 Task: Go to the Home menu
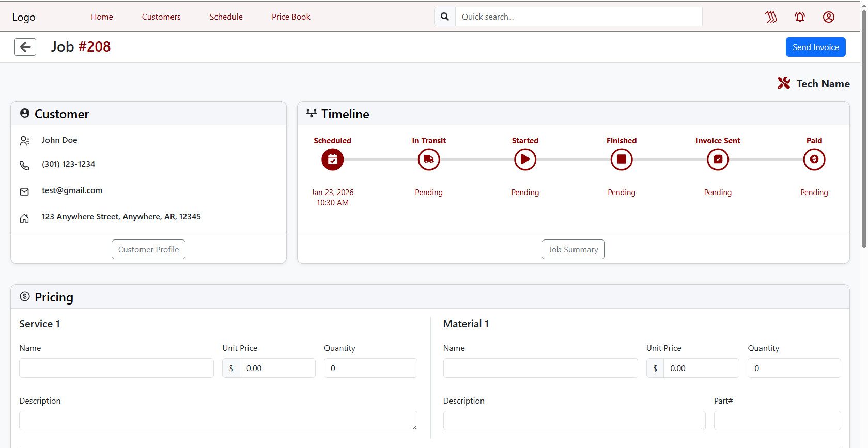102,17
